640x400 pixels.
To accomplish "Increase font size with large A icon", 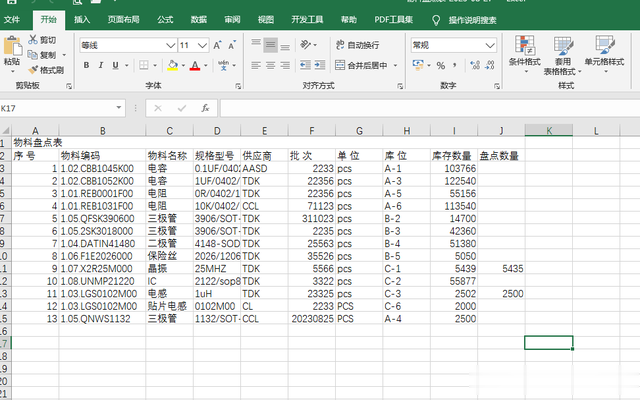I will [218, 45].
